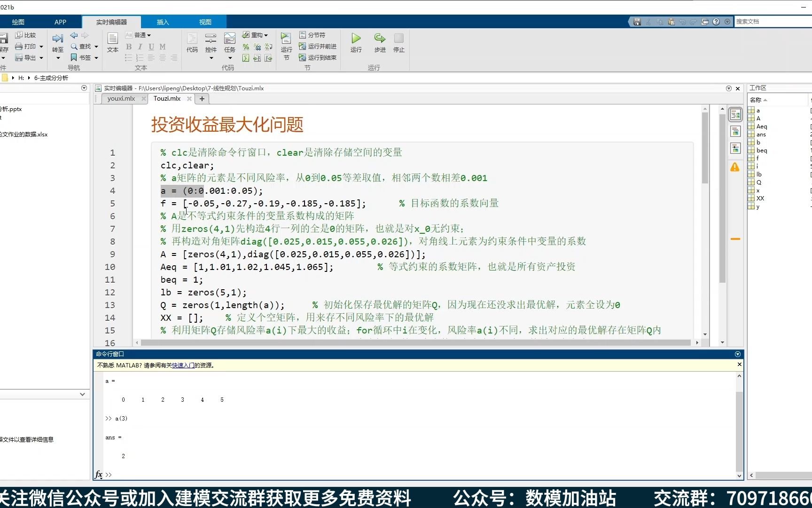The height and width of the screenshot is (508, 812).
Task: Toggle Bold text formatting
Action: click(x=129, y=47)
